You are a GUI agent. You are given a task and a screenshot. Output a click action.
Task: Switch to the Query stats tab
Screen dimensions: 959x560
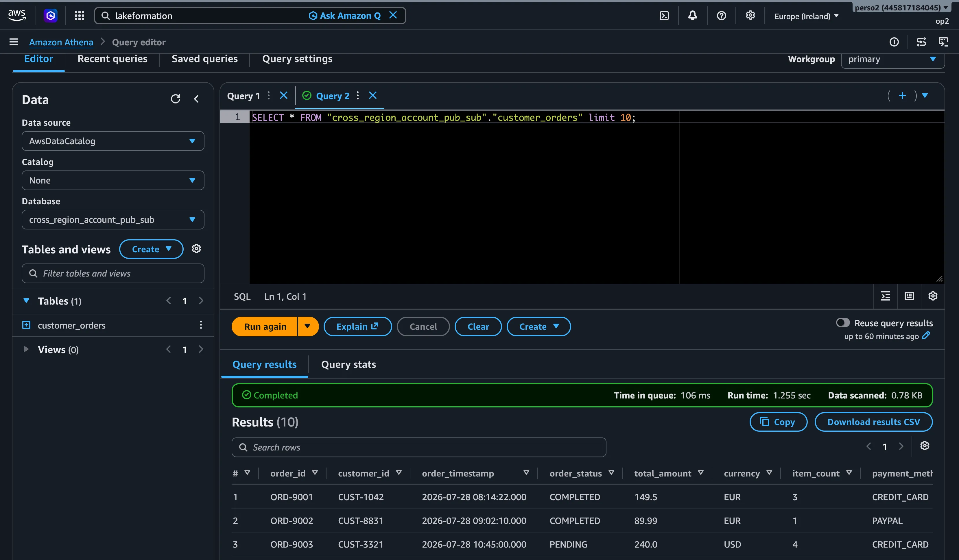coord(348,364)
